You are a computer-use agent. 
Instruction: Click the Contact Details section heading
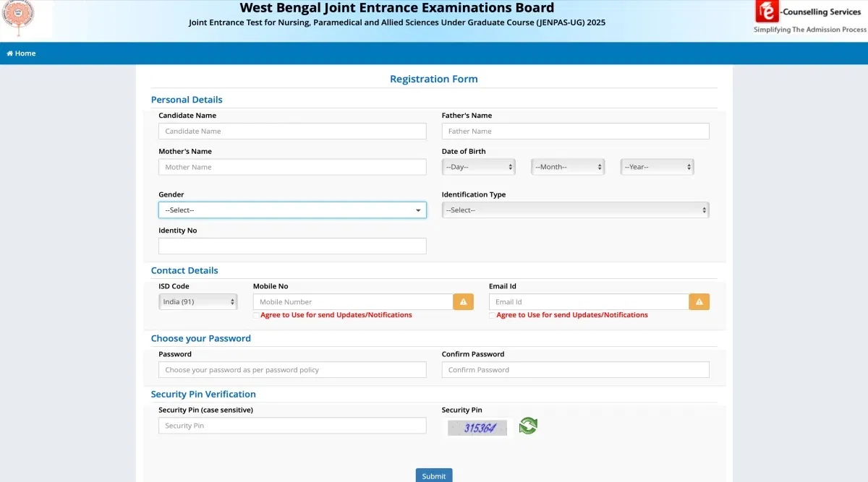[x=184, y=270]
